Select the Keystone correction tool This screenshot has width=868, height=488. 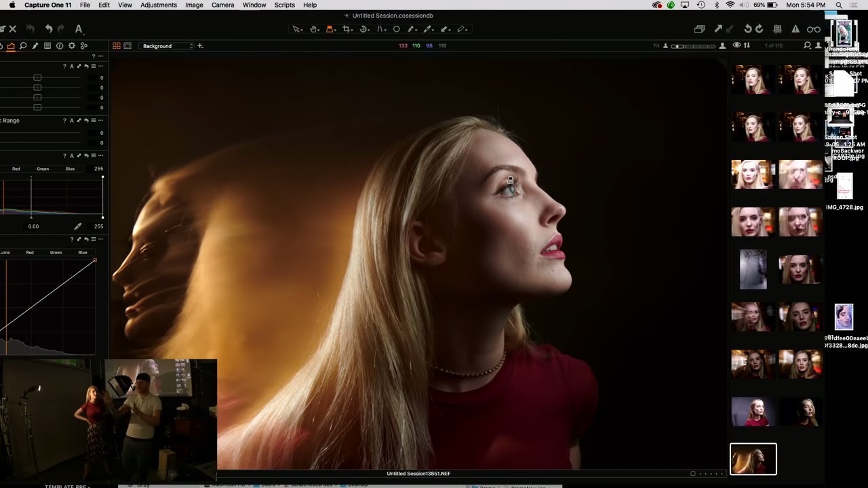[380, 29]
